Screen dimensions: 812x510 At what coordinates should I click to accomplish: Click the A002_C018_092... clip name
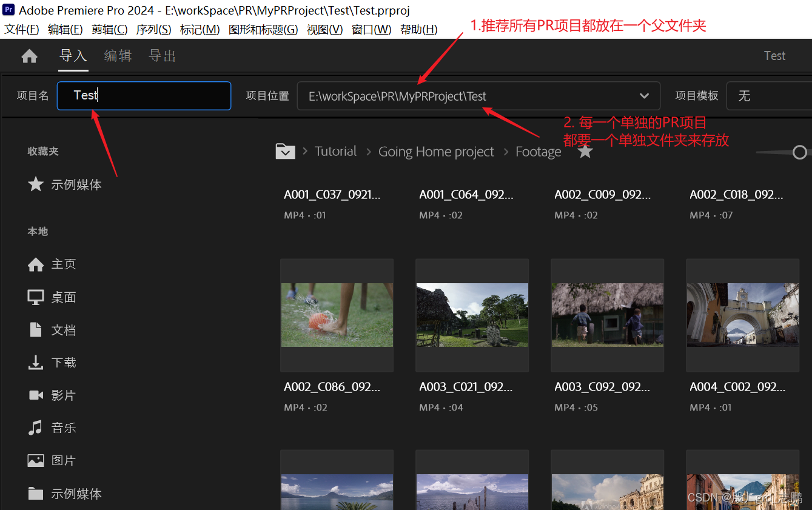point(737,195)
